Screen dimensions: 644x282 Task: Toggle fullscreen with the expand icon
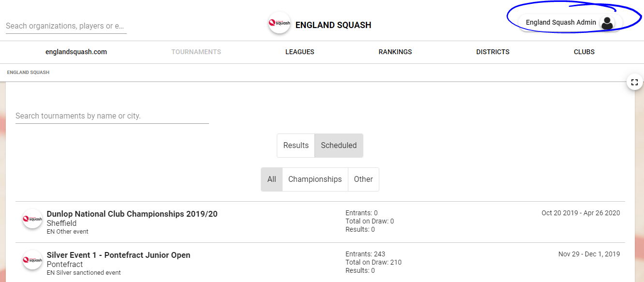635,82
